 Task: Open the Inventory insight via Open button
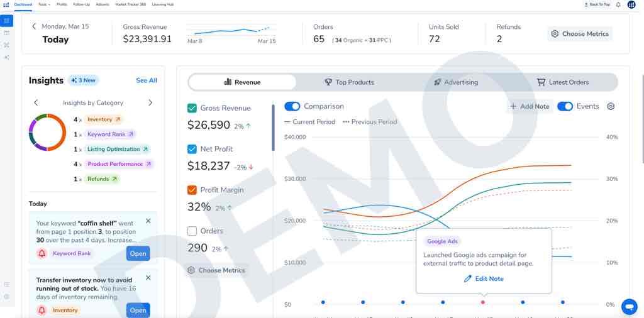click(x=138, y=310)
